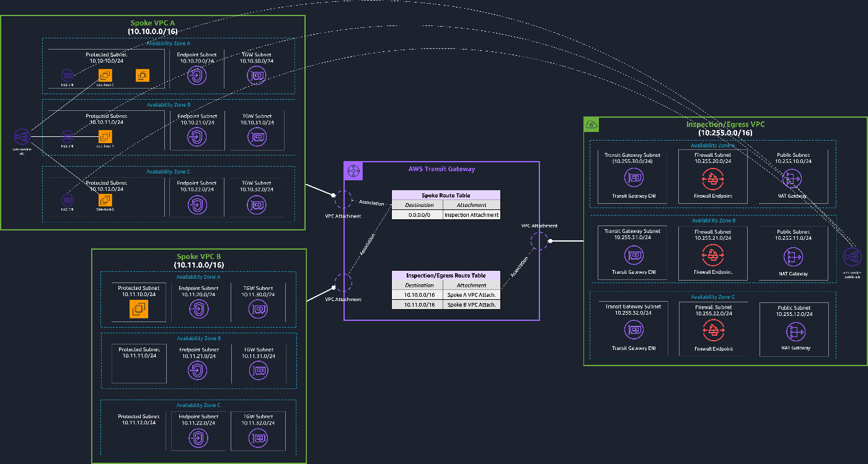
Task: Click the "Protected Subnet 10.11.12.0/24" label
Action: tap(139, 419)
